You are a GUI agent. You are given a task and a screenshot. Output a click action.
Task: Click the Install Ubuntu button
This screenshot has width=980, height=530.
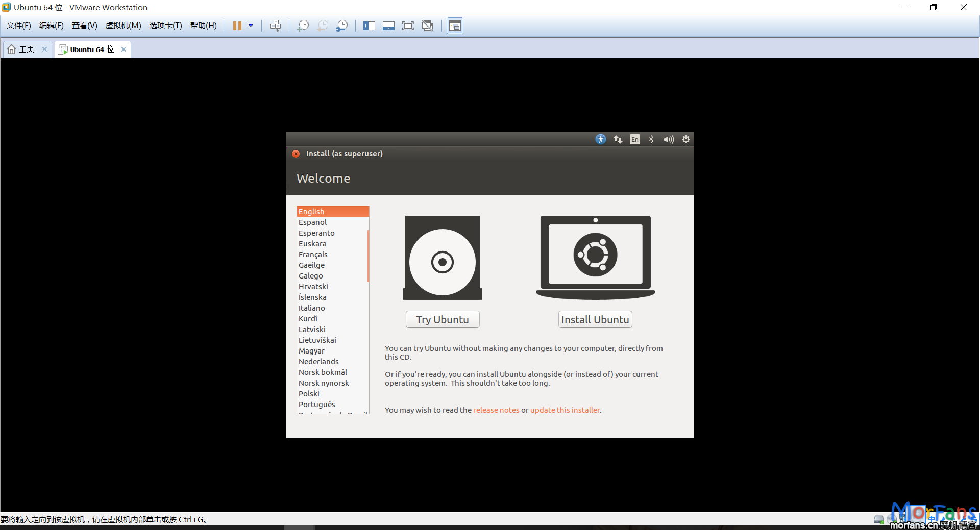click(595, 320)
